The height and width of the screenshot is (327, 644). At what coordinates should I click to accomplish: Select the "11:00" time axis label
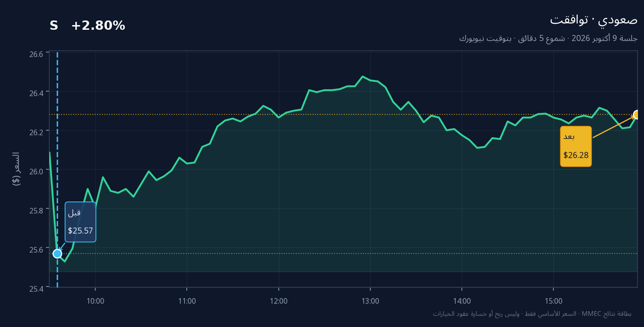click(x=187, y=301)
